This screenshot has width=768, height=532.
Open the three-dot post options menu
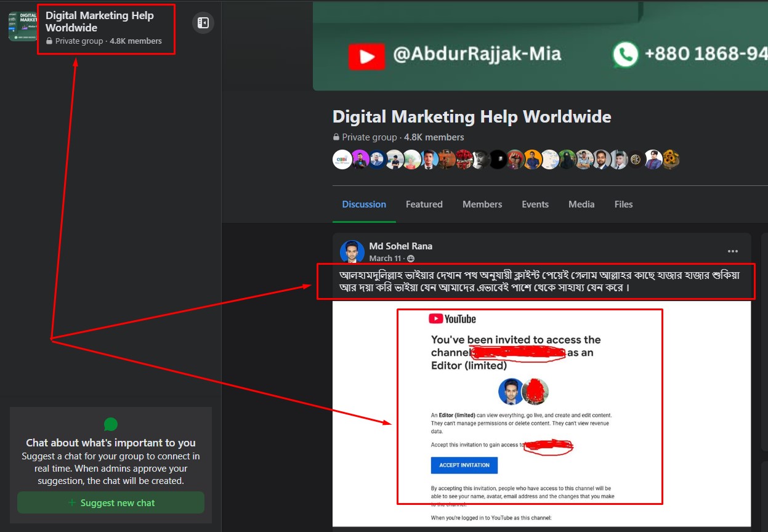click(733, 251)
